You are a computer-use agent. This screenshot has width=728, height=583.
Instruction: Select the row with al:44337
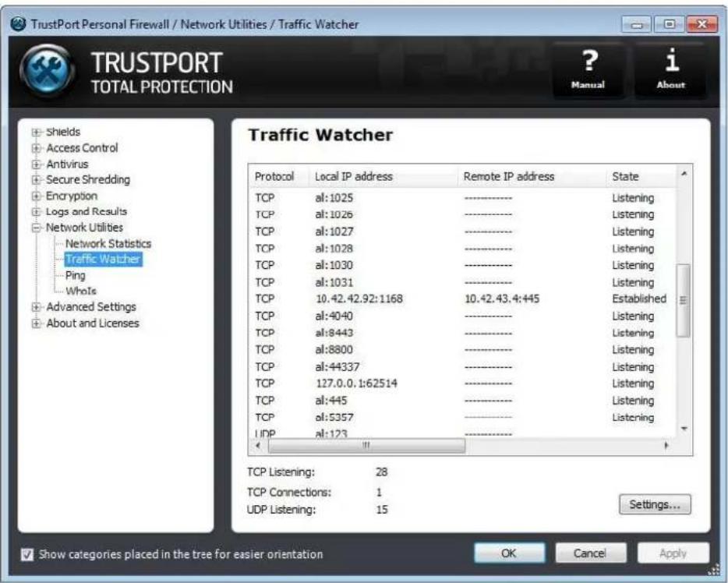[462, 366]
